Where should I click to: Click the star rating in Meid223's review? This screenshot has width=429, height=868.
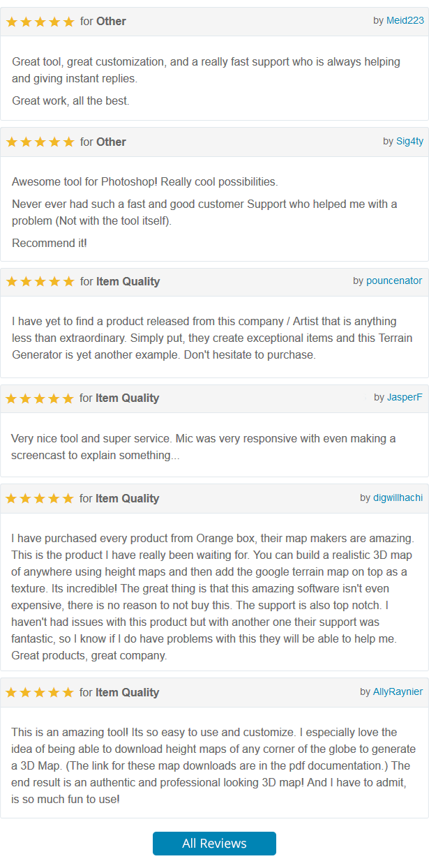pyautogui.click(x=40, y=22)
